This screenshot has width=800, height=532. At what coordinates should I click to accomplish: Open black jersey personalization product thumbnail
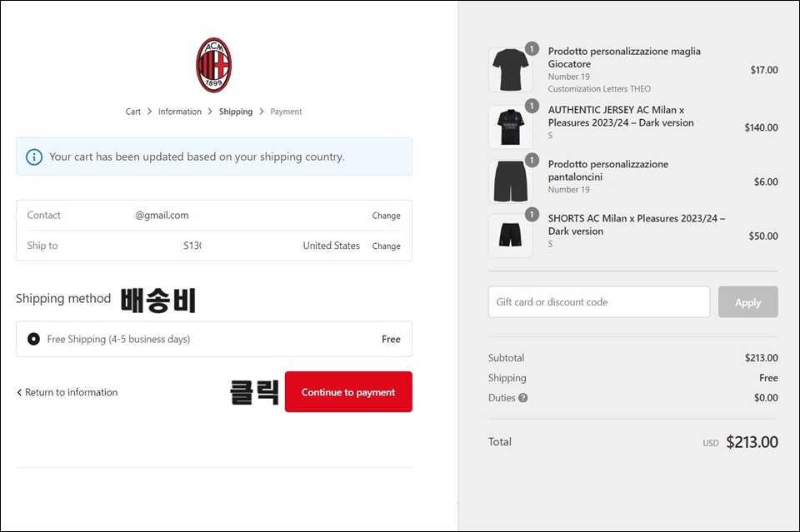[x=511, y=70]
